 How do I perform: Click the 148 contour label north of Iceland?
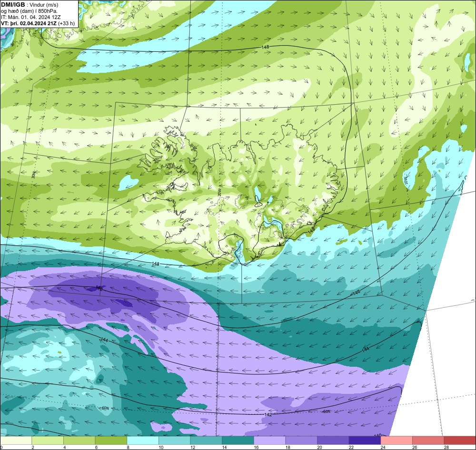coord(265,47)
